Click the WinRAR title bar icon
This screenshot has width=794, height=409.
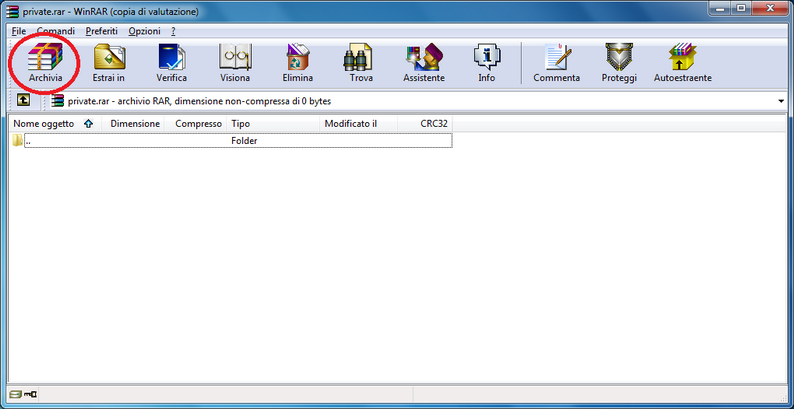coord(11,11)
